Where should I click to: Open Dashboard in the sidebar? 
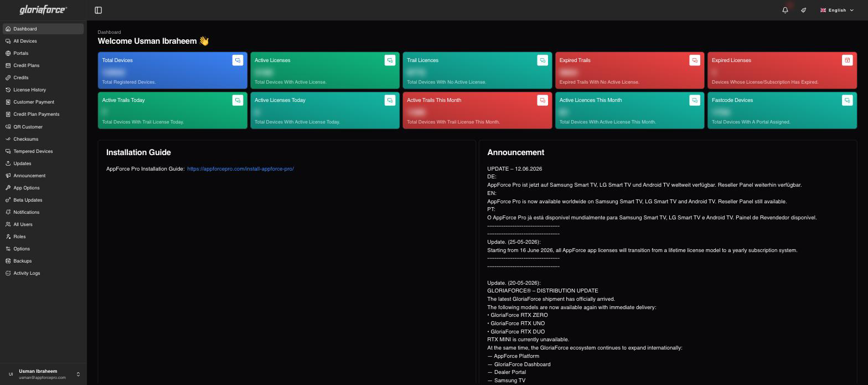[43, 29]
